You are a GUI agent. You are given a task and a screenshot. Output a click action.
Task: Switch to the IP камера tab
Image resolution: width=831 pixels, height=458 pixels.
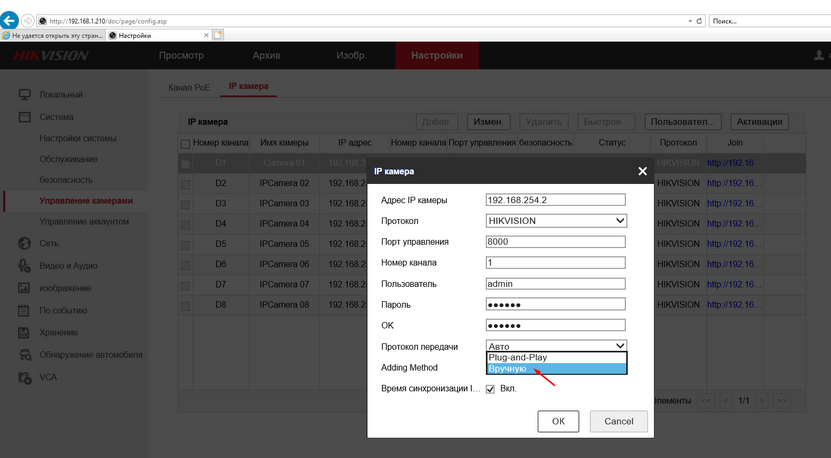248,86
